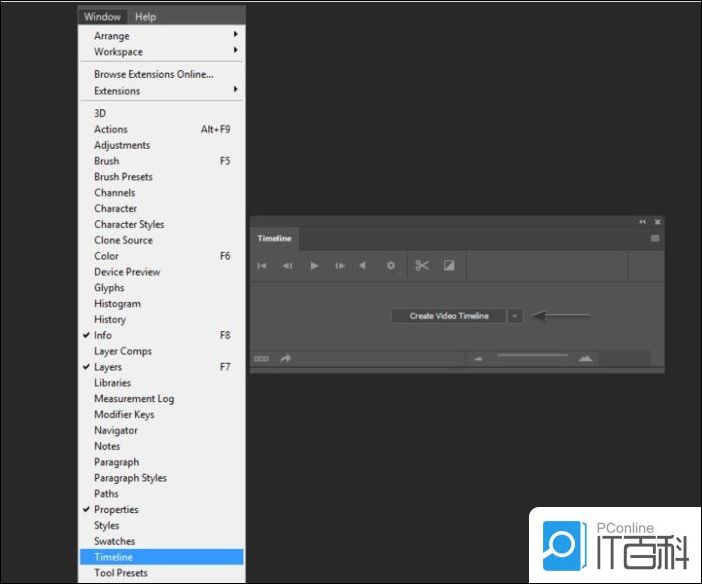Uncheck the Info panel menu item
This screenshot has width=702, height=584.
(103, 335)
